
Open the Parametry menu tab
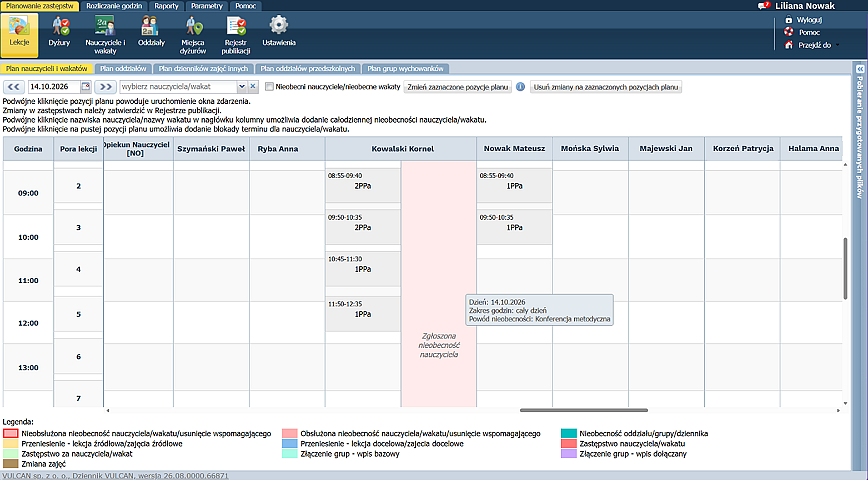pos(207,6)
